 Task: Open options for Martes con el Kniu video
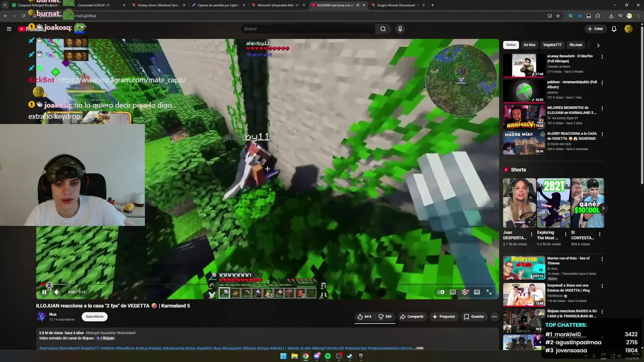pyautogui.click(x=602, y=259)
